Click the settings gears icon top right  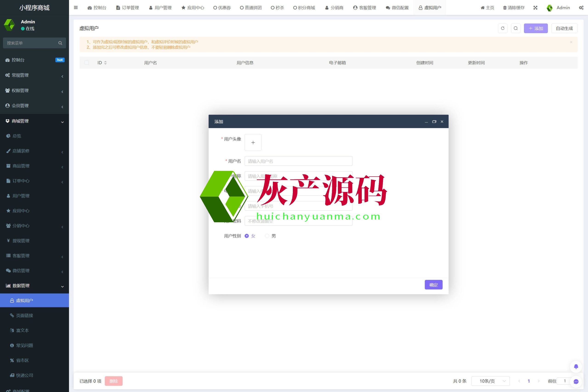pos(581,8)
